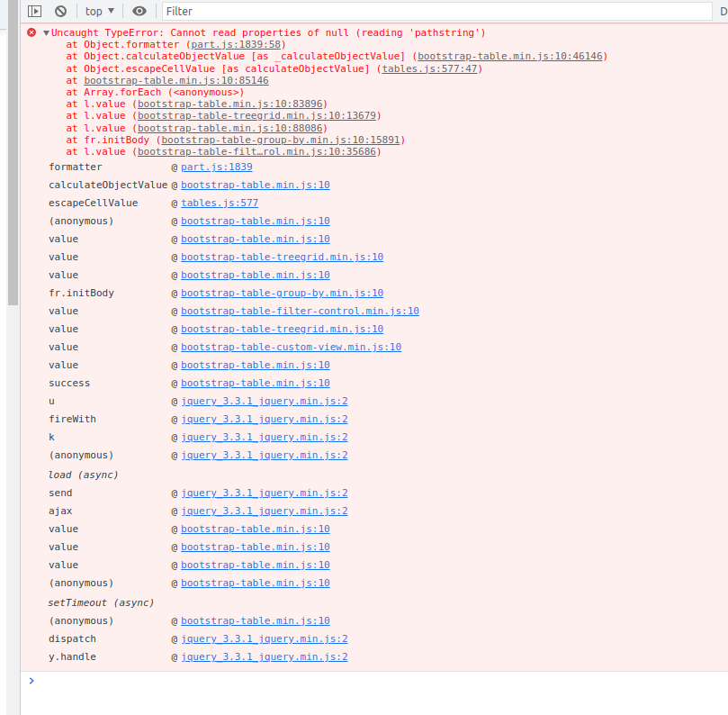Create a live expression with the eye icon

click(x=139, y=10)
